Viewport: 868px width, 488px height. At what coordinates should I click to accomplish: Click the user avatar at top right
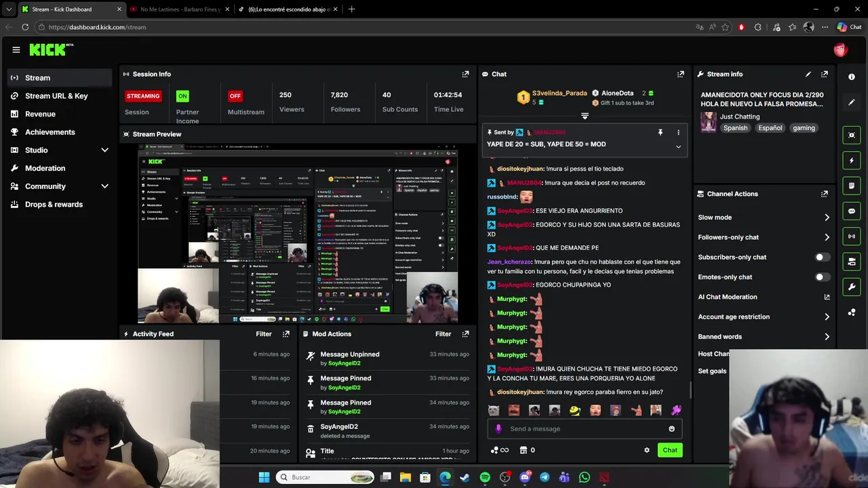pos(840,49)
